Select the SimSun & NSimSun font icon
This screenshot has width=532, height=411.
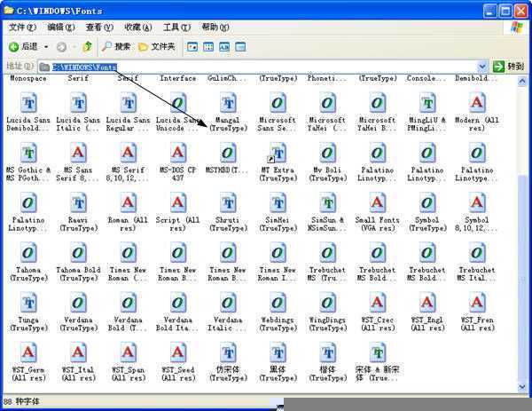[328, 203]
